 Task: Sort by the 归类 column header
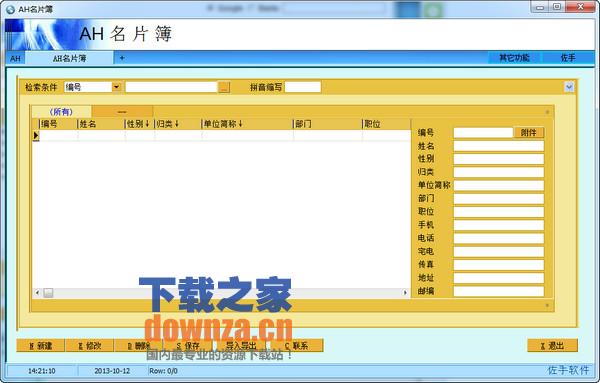click(178, 124)
